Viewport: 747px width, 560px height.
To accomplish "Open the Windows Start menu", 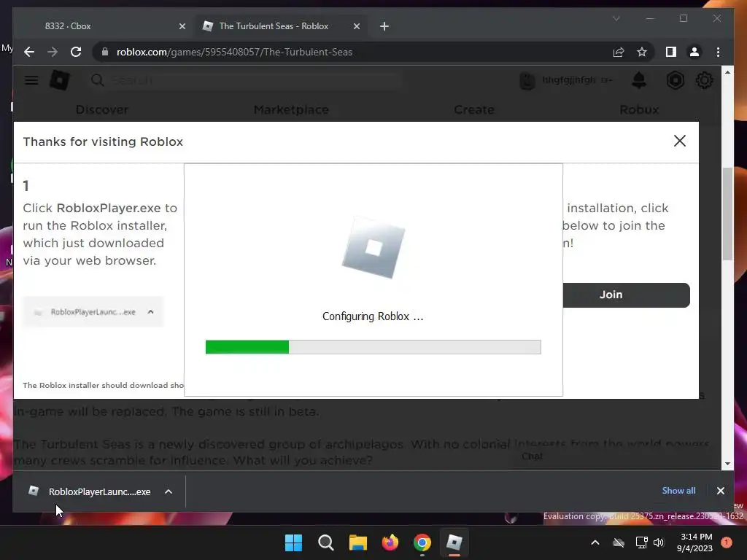I will point(293,542).
